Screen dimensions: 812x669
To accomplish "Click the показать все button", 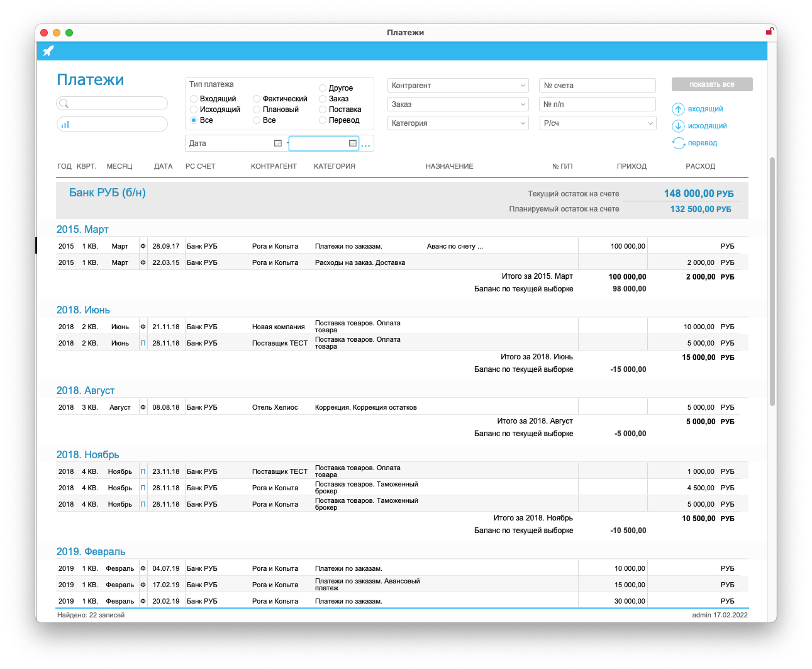I will [712, 84].
